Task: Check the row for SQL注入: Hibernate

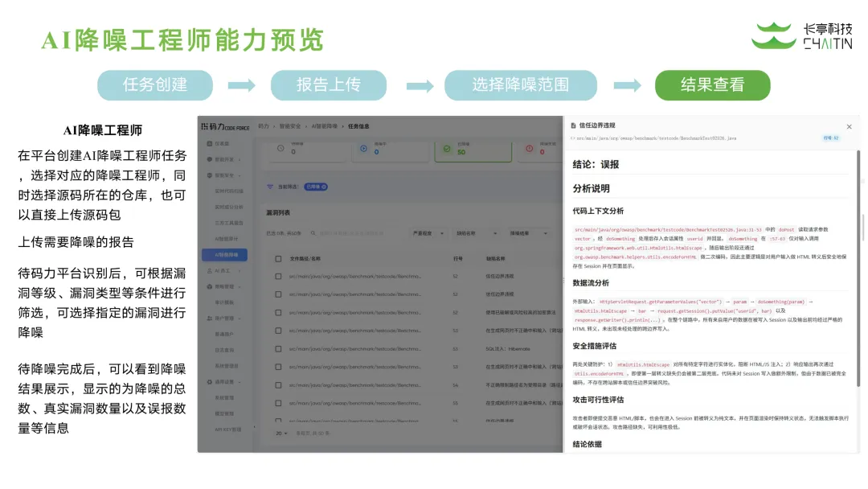Action: click(x=278, y=349)
